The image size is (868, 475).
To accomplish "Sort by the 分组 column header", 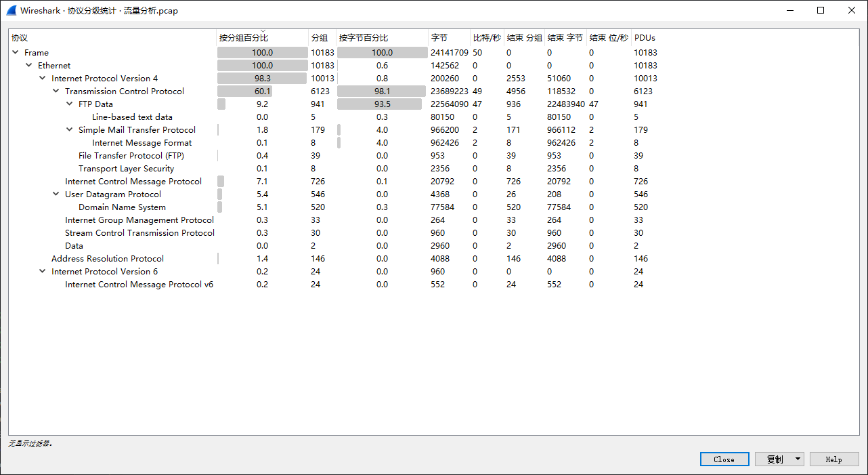I will point(323,38).
